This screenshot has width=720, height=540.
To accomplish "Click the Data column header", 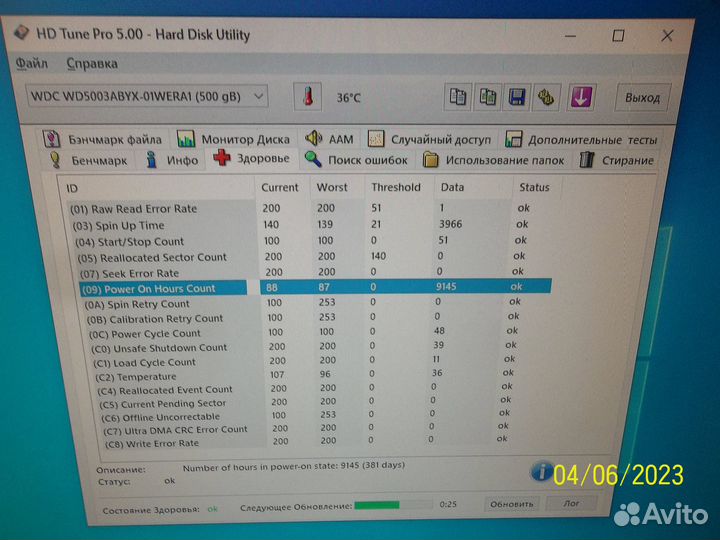I will click(452, 187).
